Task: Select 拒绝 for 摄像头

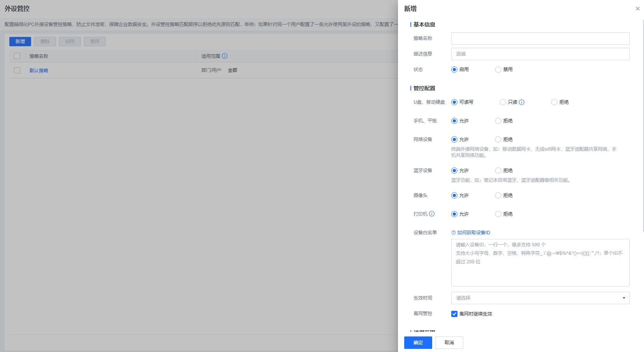Action: click(498, 195)
